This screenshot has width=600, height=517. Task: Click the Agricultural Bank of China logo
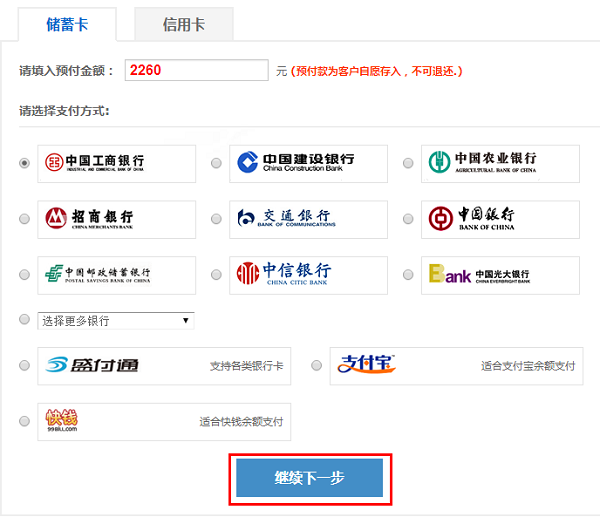pos(500,163)
